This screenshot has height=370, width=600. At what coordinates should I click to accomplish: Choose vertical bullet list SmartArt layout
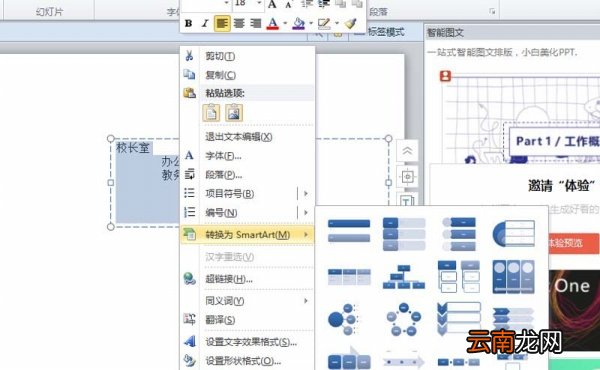click(349, 230)
